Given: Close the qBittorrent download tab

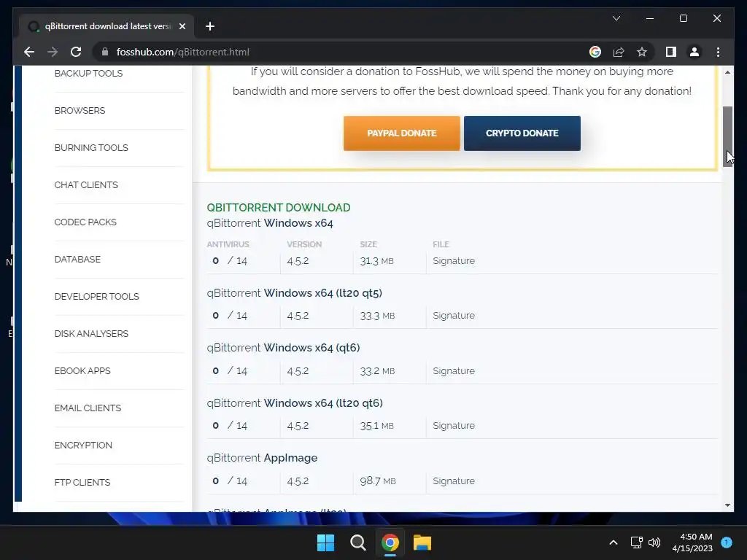Looking at the screenshot, I should pyautogui.click(x=182, y=26).
